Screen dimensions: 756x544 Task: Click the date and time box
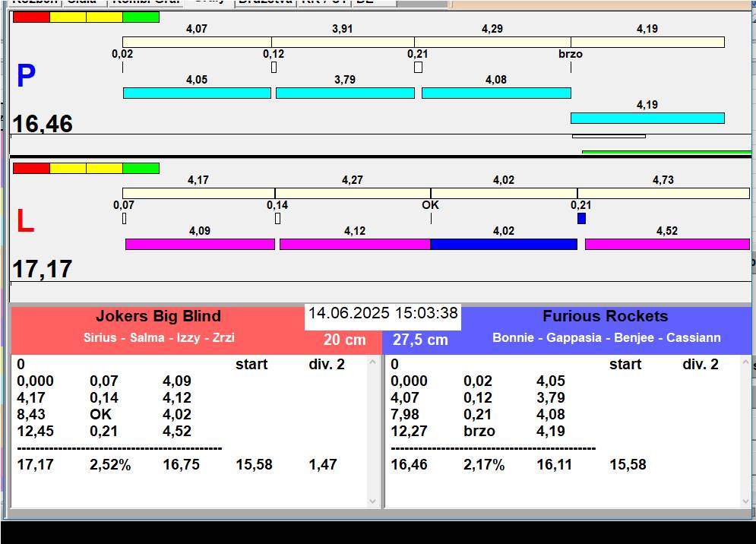383,314
